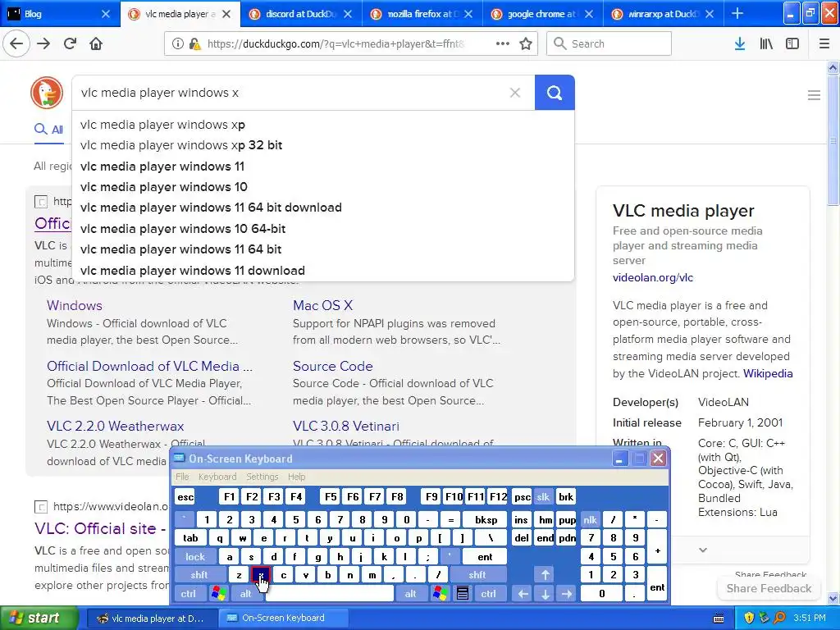The height and width of the screenshot is (630, 840).
Task: Open the Firefox downloads panel
Action: 740,43
